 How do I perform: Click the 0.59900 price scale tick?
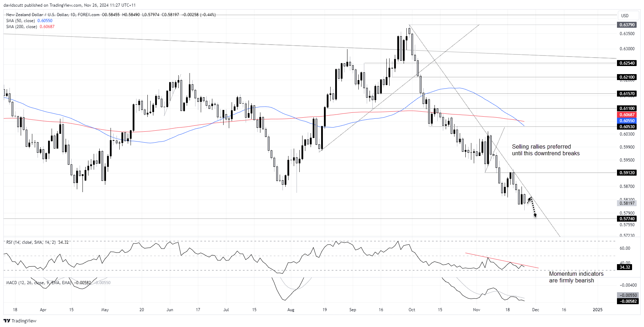coord(627,147)
